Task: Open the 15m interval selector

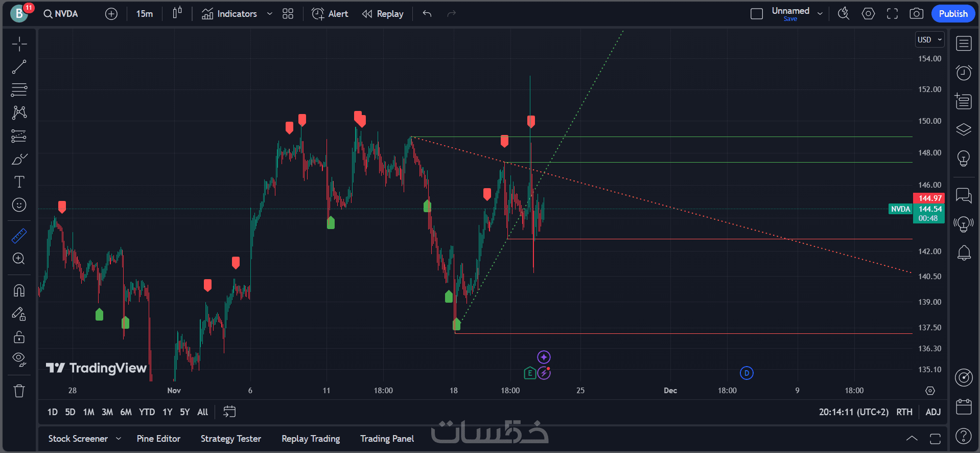Action: point(145,14)
